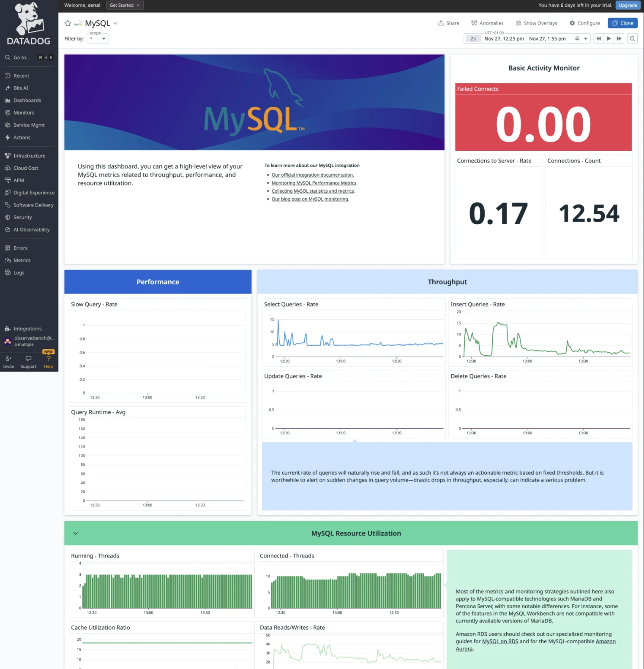Open blog post on MySQL monitoring link
Image resolution: width=644 pixels, height=669 pixels.
coord(310,199)
